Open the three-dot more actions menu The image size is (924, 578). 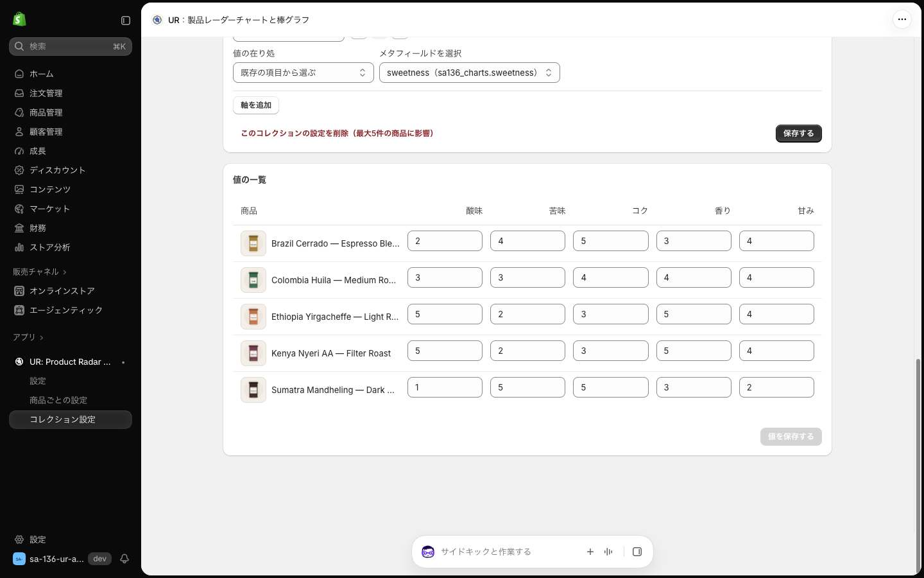click(x=902, y=19)
